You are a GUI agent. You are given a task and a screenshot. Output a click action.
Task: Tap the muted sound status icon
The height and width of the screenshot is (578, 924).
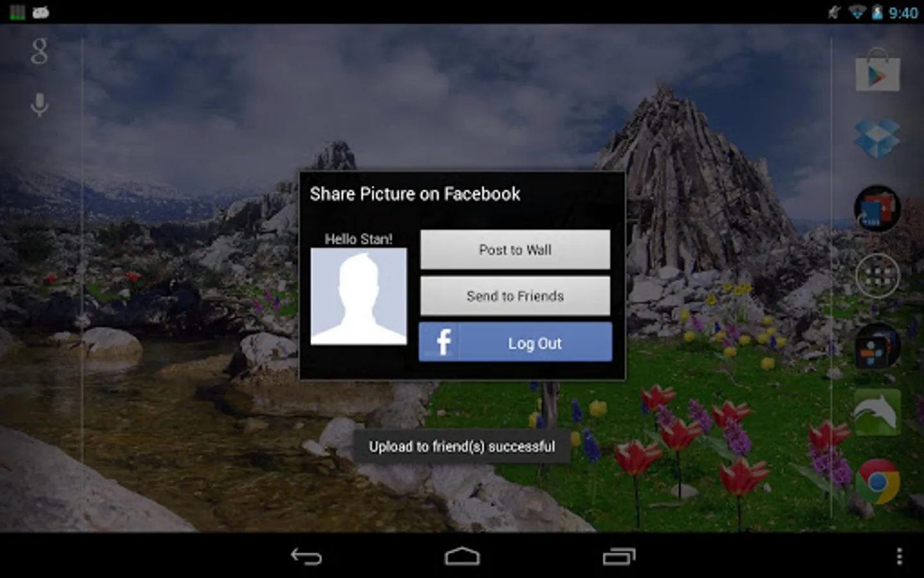click(x=834, y=12)
